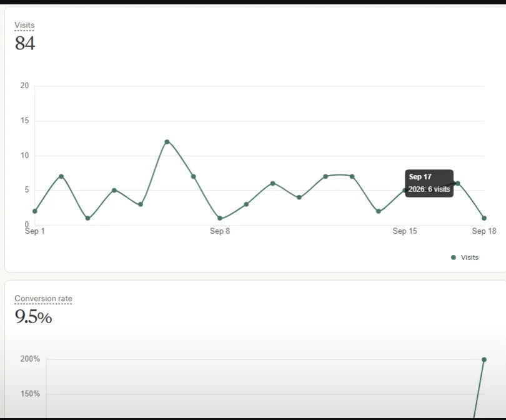Click the Sep 17 tooltip showing 6 visits
This screenshot has width=506, height=420.
tap(429, 183)
